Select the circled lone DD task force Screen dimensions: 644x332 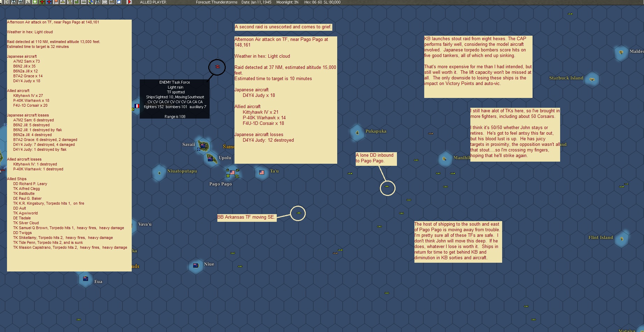coord(387,186)
